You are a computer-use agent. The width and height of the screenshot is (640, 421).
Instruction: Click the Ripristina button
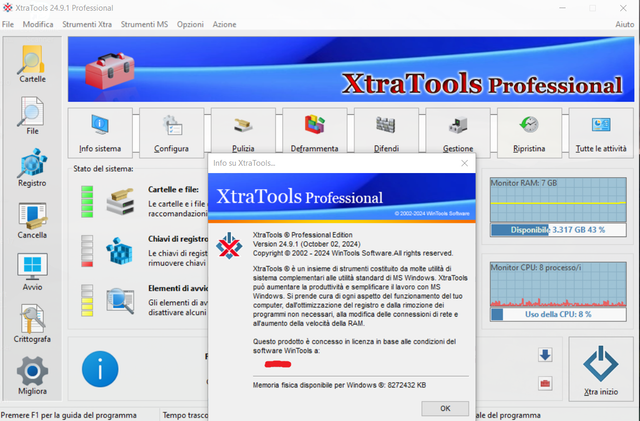click(x=529, y=133)
